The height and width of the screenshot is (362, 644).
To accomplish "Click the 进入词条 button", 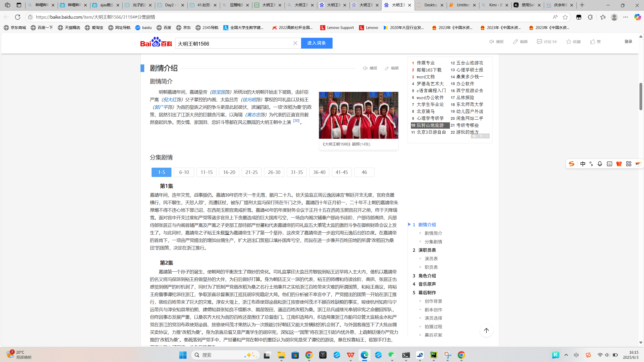I will pos(316,43).
